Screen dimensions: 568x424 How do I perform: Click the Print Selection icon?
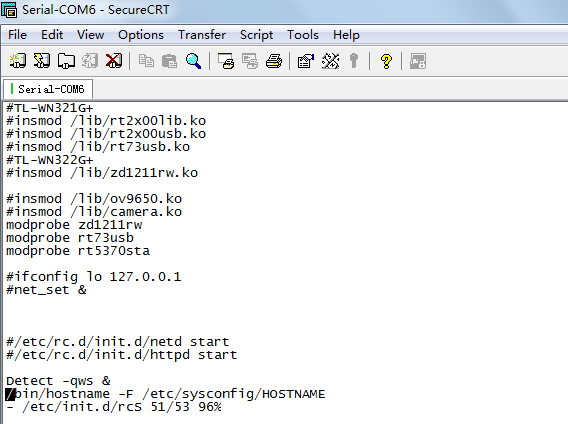(250, 61)
